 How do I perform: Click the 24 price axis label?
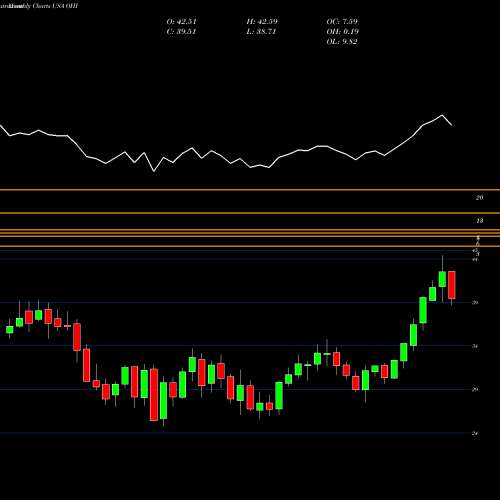point(475,434)
